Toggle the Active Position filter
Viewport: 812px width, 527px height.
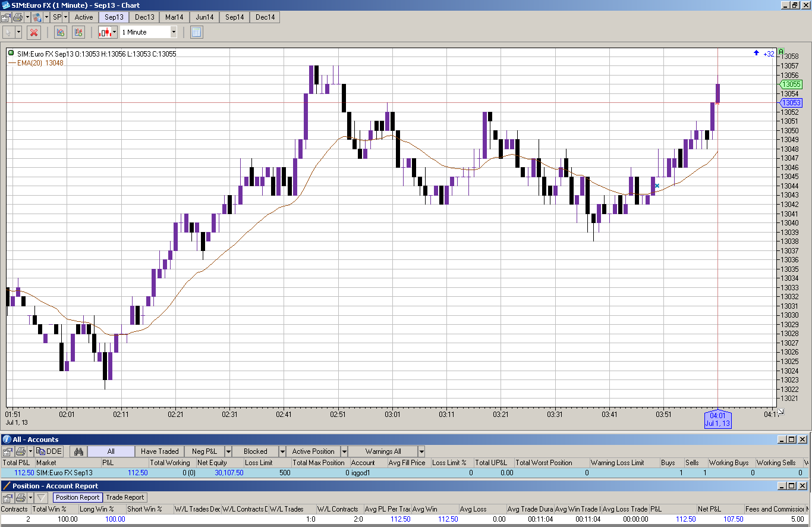point(313,451)
